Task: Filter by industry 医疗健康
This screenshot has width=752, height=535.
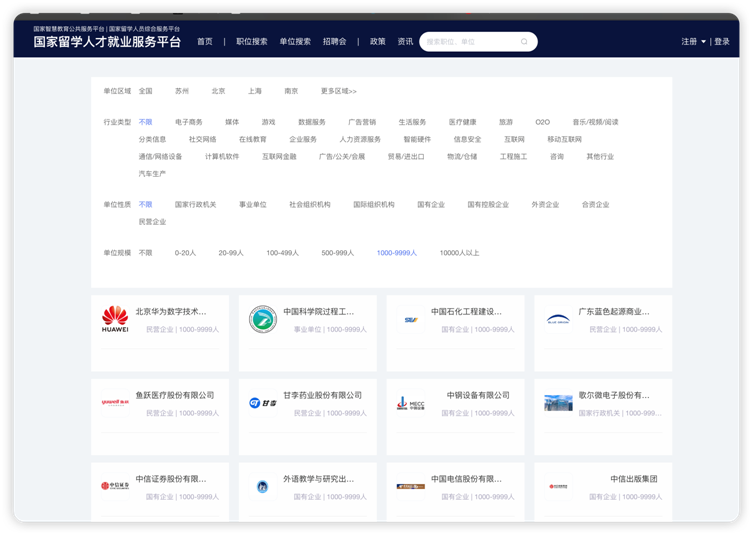Action: pos(462,122)
